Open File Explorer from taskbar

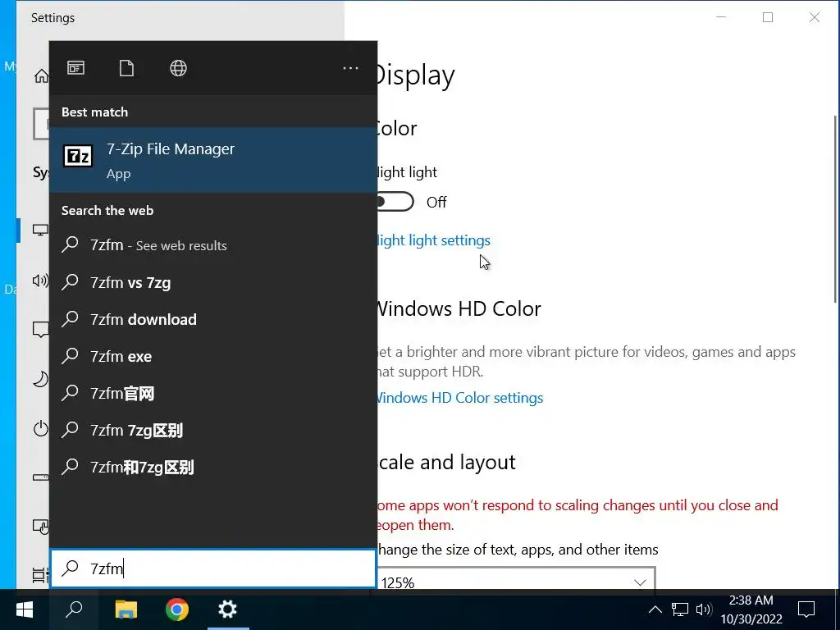(126, 609)
